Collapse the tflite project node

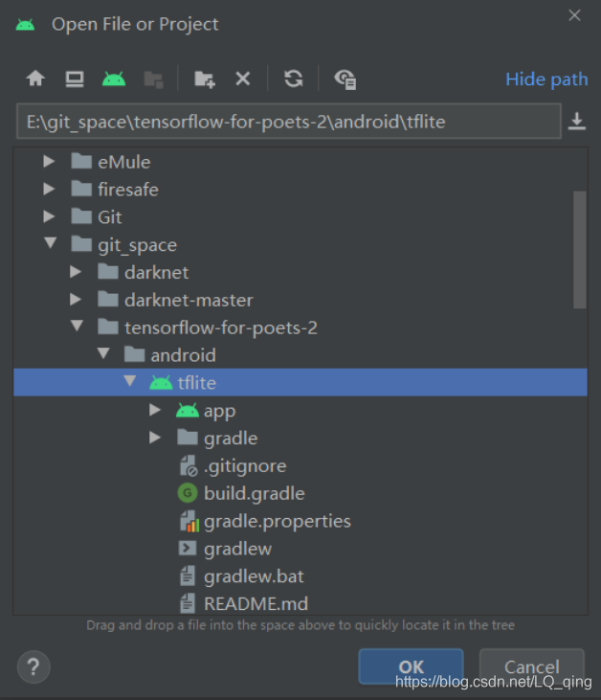pyautogui.click(x=130, y=381)
